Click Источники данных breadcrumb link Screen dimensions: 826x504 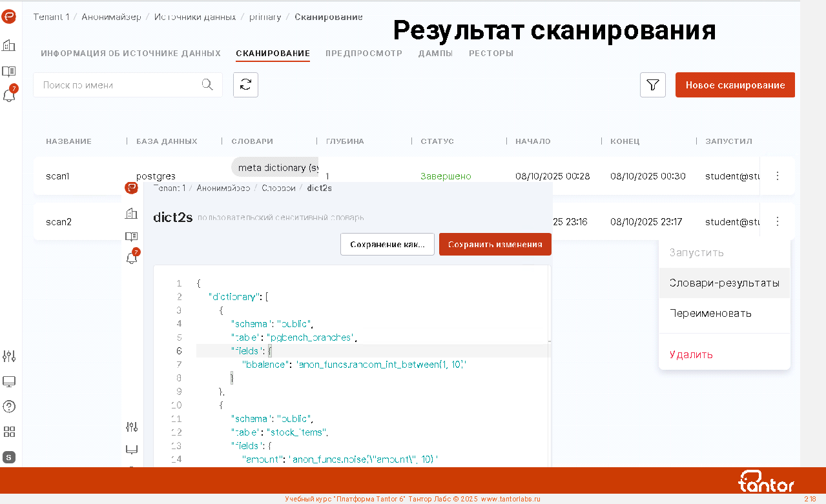195,17
